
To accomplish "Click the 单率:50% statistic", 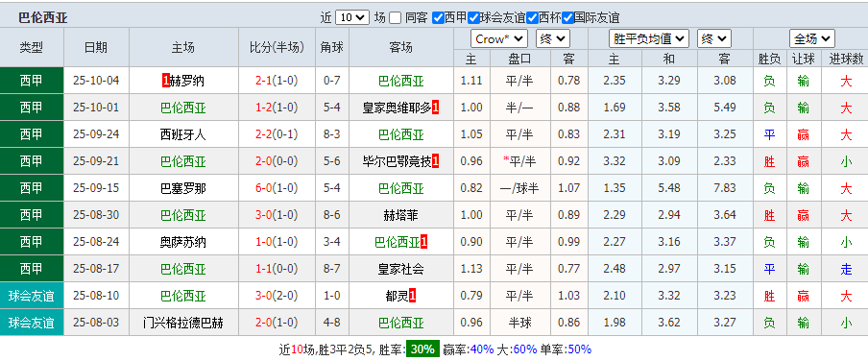I will (x=566, y=349).
